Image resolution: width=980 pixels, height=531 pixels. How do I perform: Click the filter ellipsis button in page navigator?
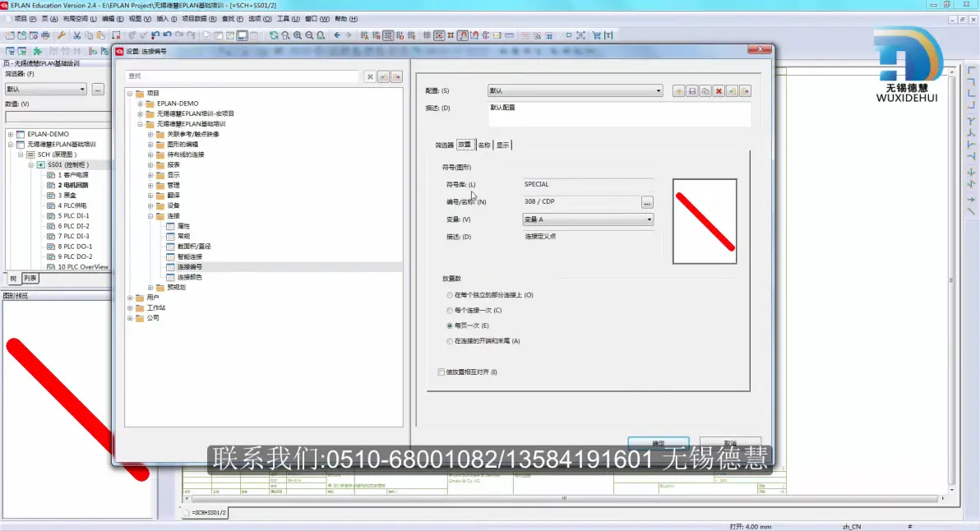click(x=98, y=90)
